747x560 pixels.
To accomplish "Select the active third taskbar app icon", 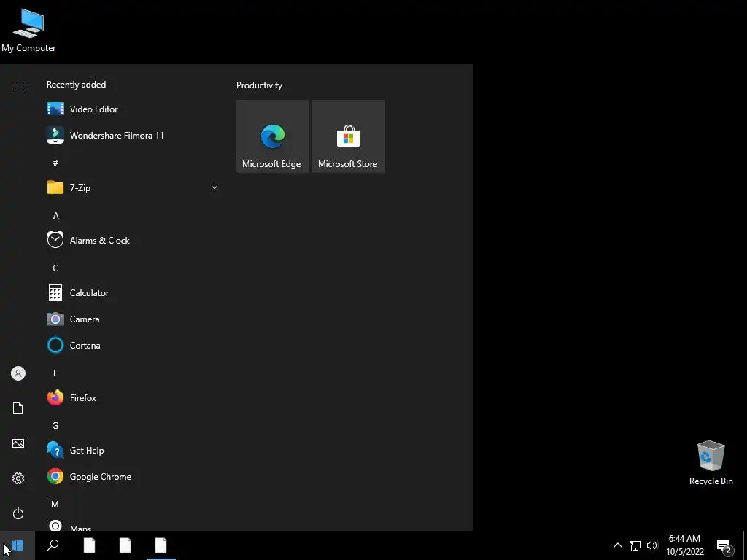I will [x=160, y=545].
